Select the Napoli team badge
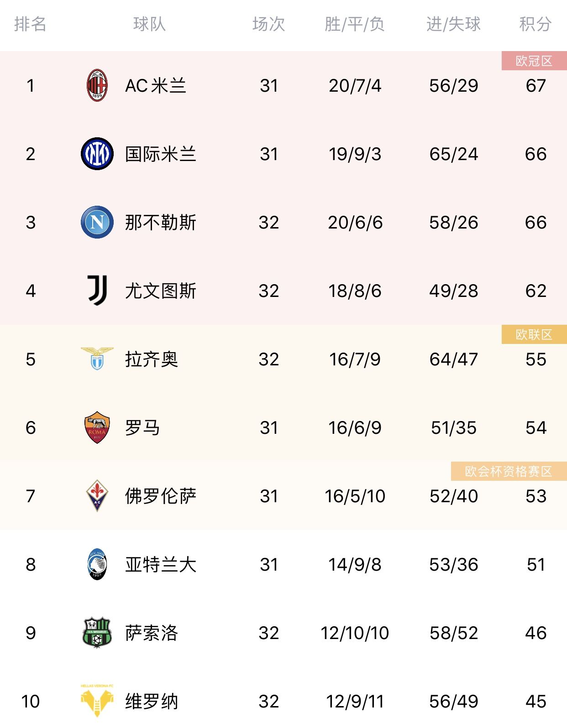The width and height of the screenshot is (567, 728). [x=97, y=222]
